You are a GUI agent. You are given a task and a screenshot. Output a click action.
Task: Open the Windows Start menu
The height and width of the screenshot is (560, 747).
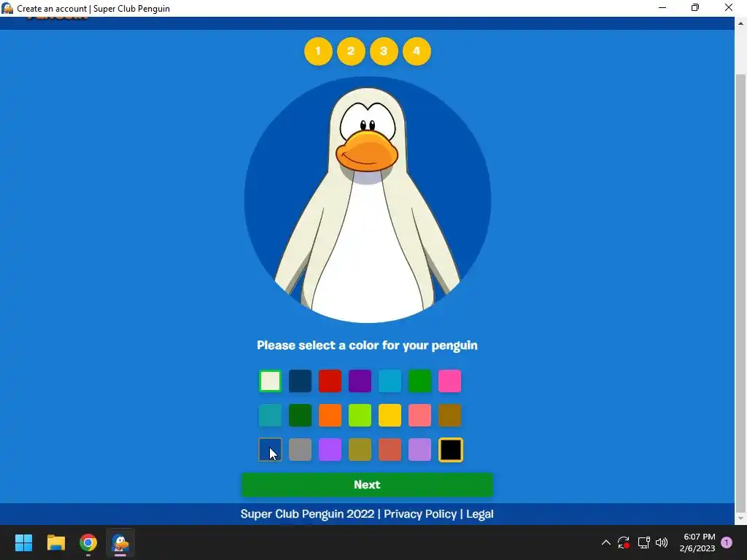pos(23,542)
